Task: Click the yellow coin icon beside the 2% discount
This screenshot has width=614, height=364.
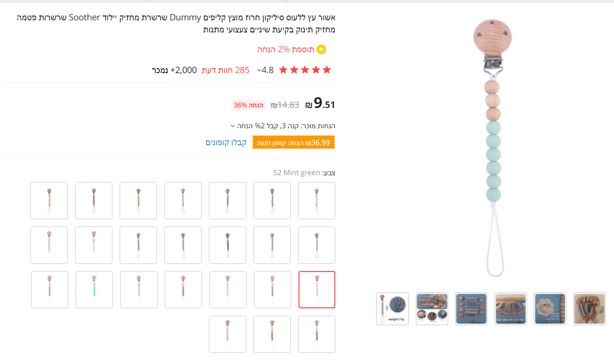Action: point(321,49)
